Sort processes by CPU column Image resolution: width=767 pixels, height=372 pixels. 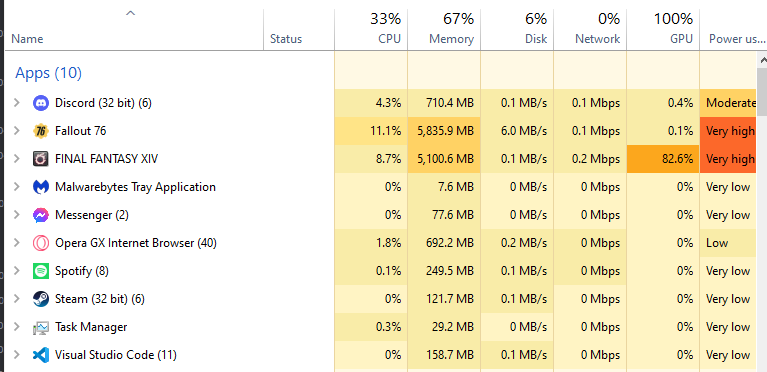pos(371,29)
